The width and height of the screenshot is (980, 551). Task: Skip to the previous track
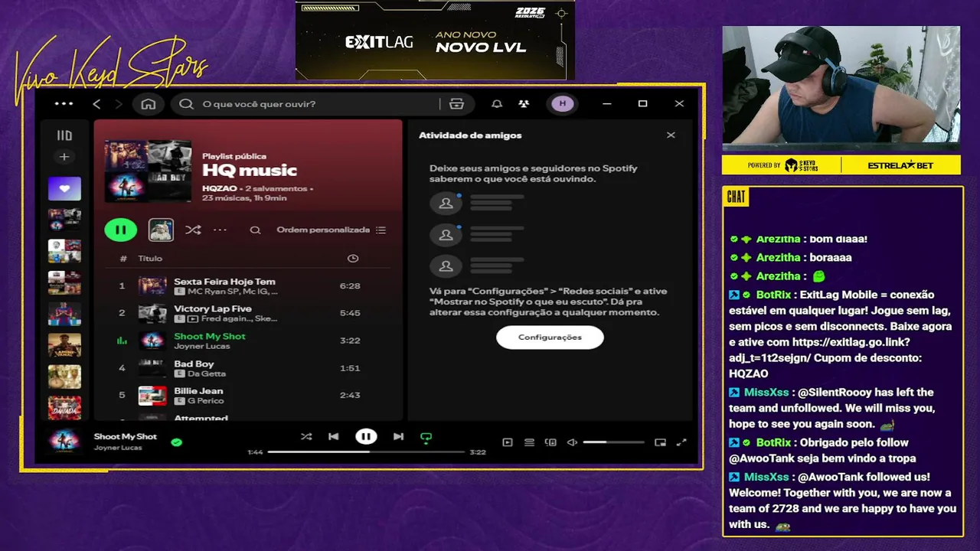click(x=334, y=437)
